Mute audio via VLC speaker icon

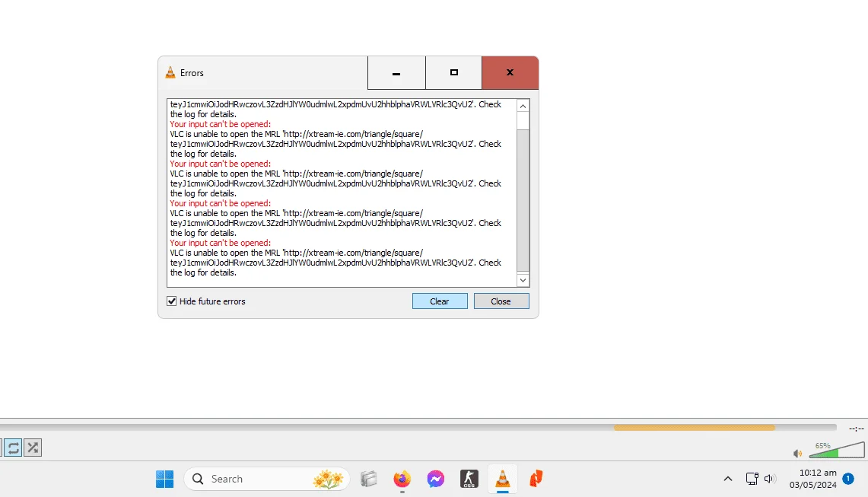(797, 454)
